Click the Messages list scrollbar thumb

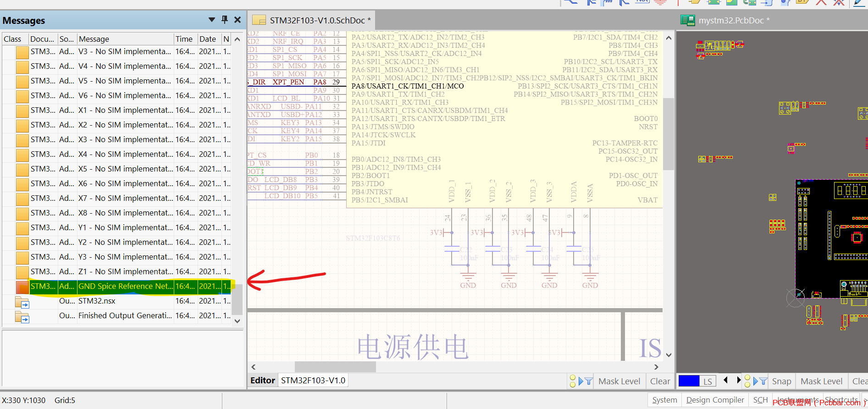[x=237, y=299]
